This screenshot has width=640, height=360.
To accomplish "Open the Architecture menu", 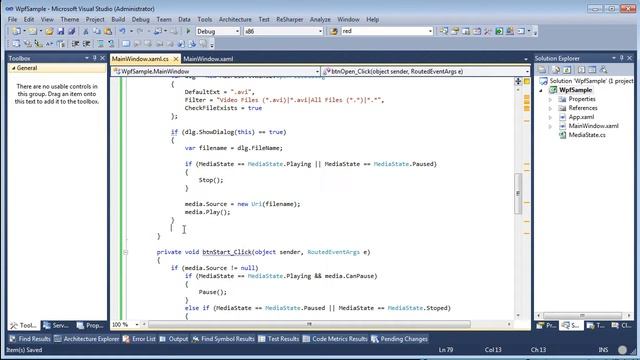I will point(235,19).
